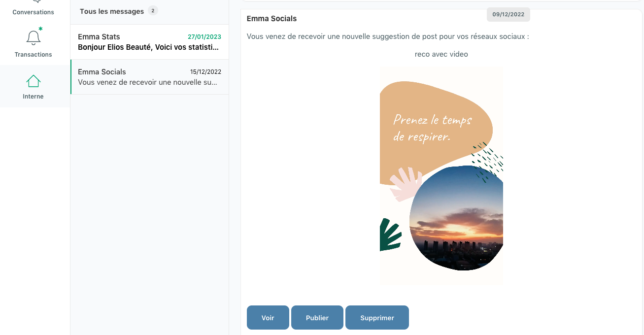The height and width of the screenshot is (335, 644).
Task: Click the Tous les messages header
Action: coord(112,11)
